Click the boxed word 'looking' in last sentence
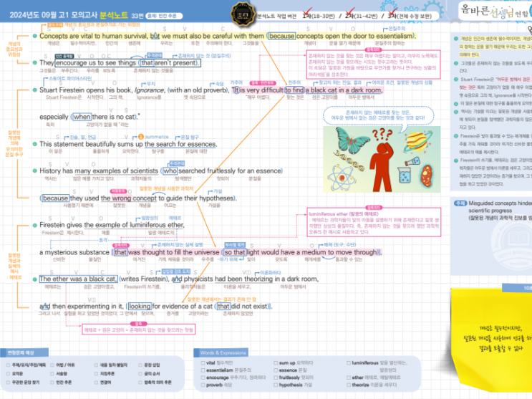 pyautogui.click(x=140, y=307)
